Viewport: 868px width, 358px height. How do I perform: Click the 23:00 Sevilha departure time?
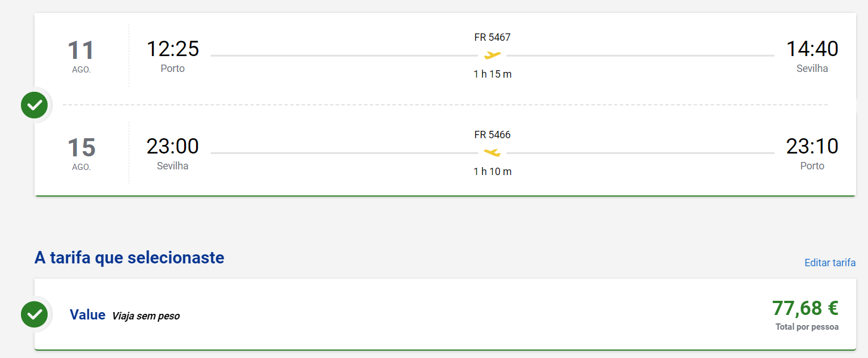[173, 146]
